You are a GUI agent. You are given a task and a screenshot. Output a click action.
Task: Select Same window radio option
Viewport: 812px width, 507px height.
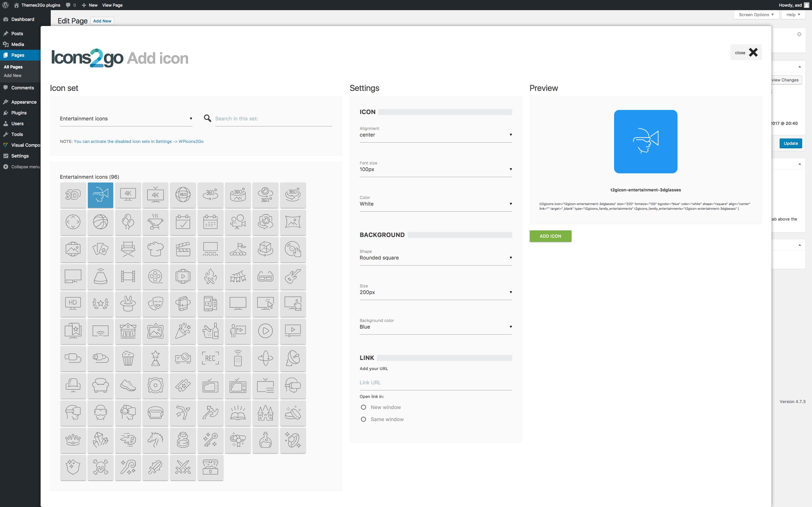[x=363, y=419]
